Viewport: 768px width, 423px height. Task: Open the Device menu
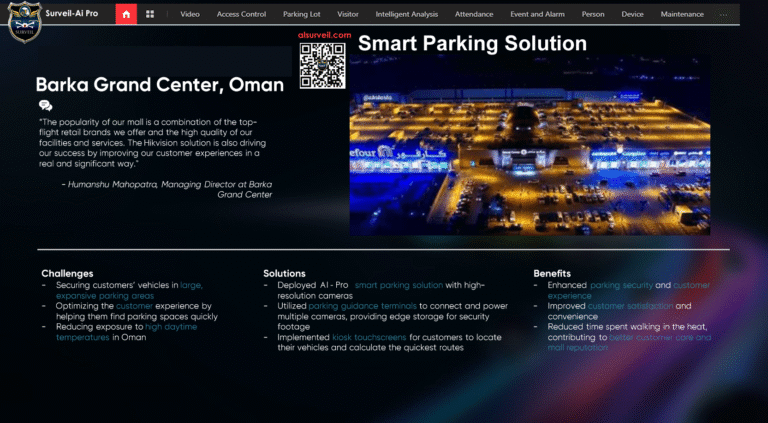[632, 14]
